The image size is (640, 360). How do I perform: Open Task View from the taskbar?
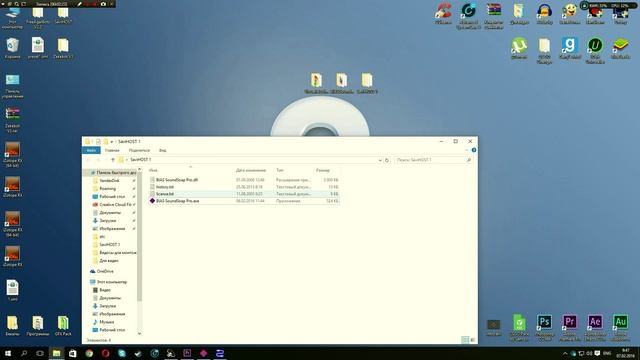pos(40,353)
